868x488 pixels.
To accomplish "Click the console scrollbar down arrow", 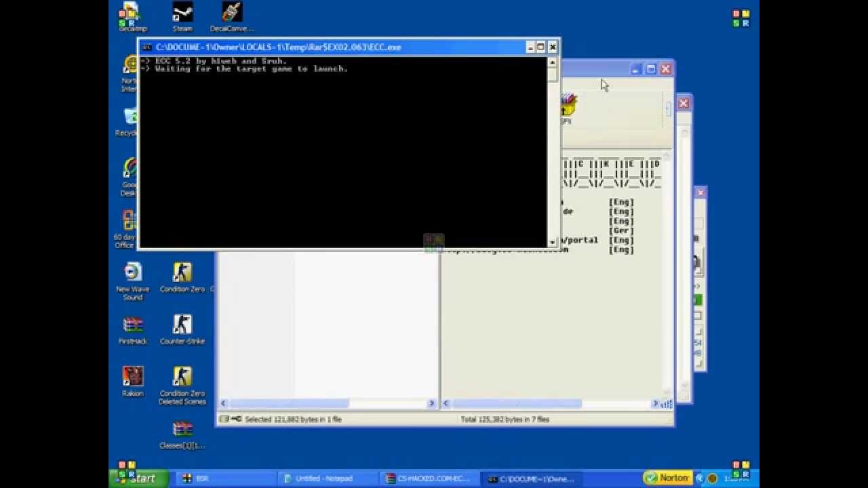I will click(x=553, y=242).
